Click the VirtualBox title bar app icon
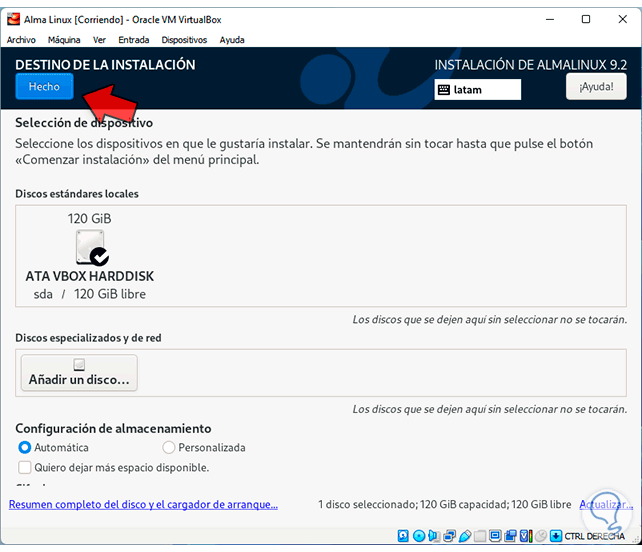 [14, 19]
